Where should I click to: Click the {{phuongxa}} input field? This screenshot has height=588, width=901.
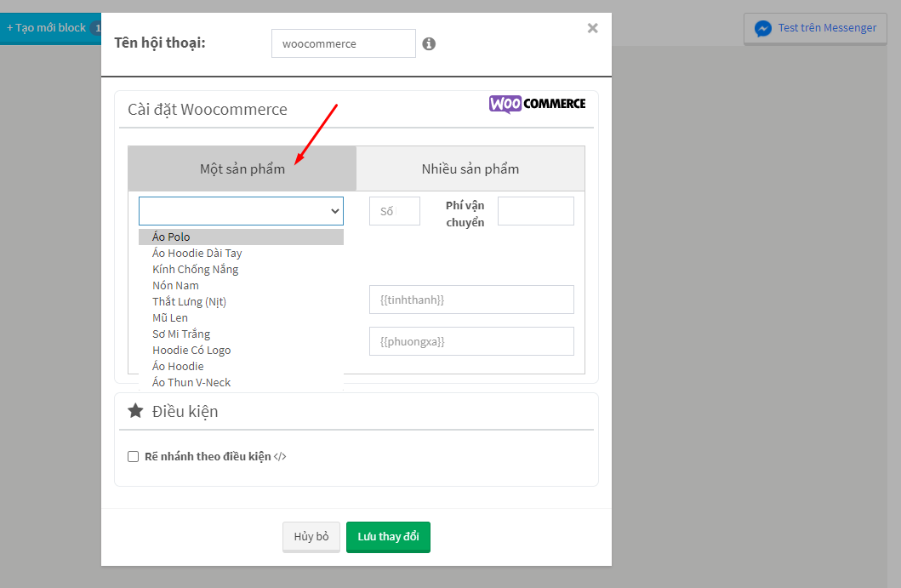(471, 341)
